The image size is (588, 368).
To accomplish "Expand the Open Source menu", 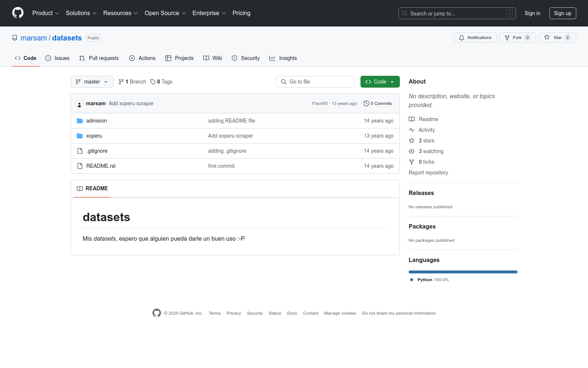I will click(165, 13).
